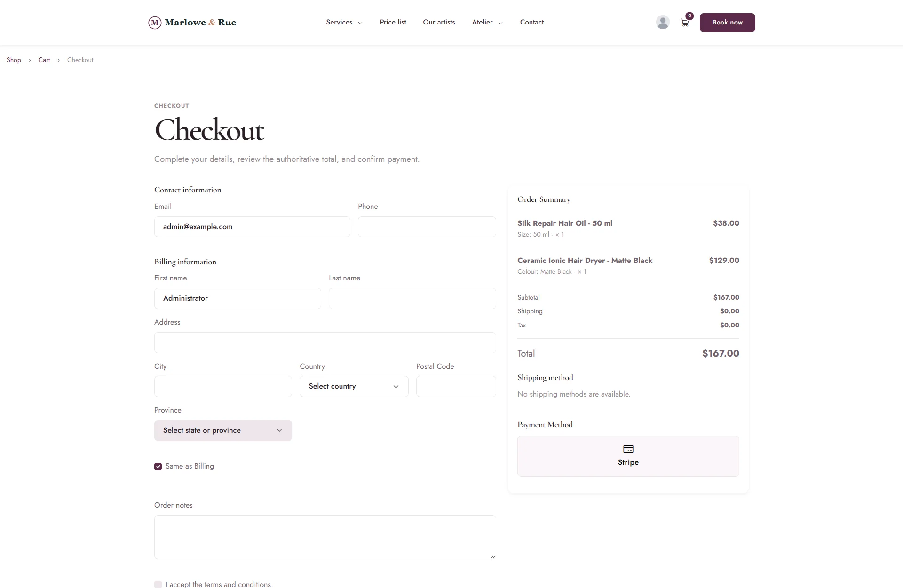Image resolution: width=903 pixels, height=588 pixels.
Task: Click the $129.00 item price
Action: (724, 261)
